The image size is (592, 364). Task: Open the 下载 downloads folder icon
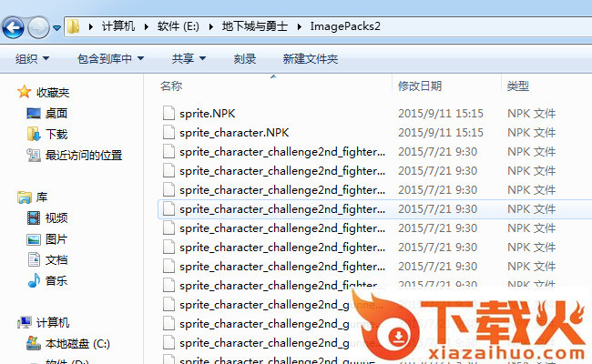(x=34, y=134)
